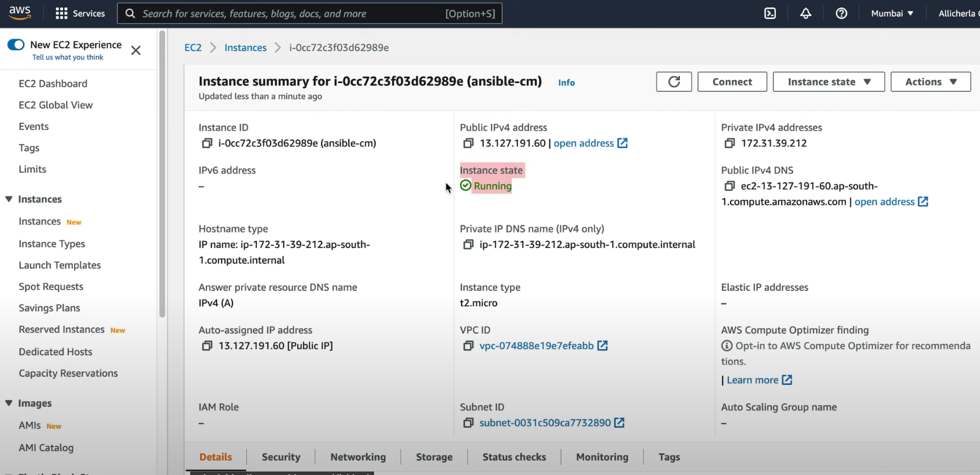This screenshot has height=475, width=980.
Task: Click the sidebar vertical scrollbar
Action: [162, 173]
